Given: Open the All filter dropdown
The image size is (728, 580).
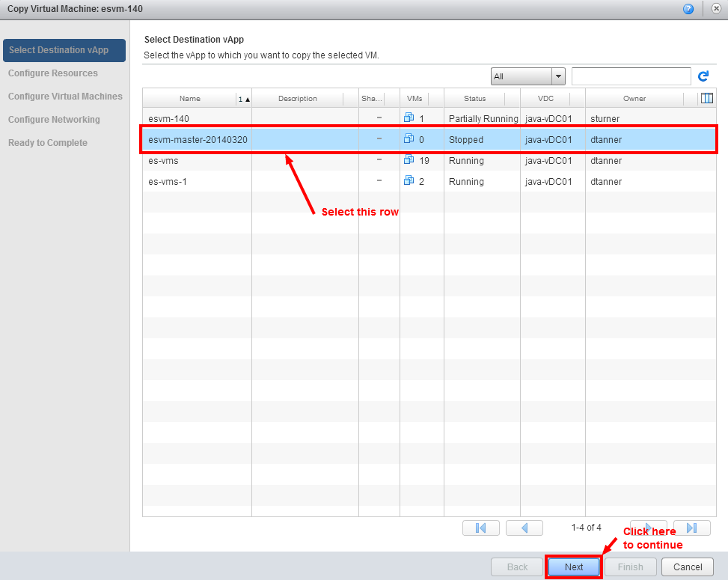Looking at the screenshot, I should coord(527,76).
